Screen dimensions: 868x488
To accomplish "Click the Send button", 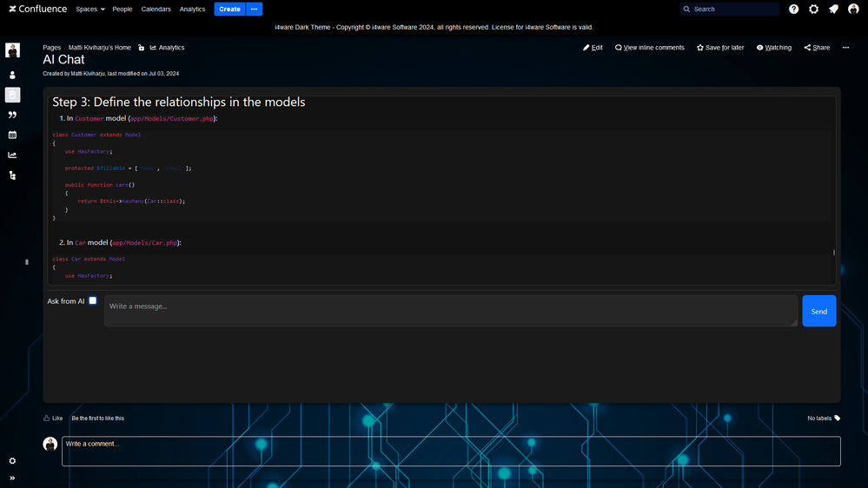I will (818, 311).
